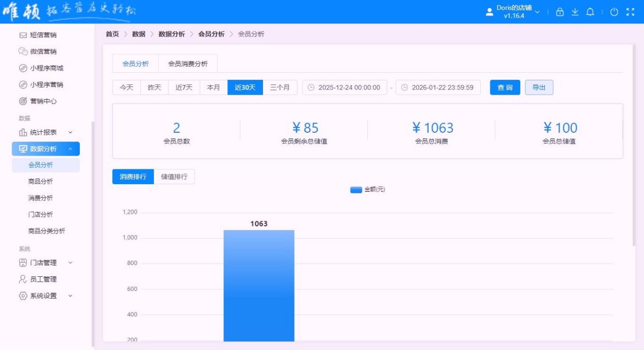Click the user avatar icon

(x=489, y=12)
